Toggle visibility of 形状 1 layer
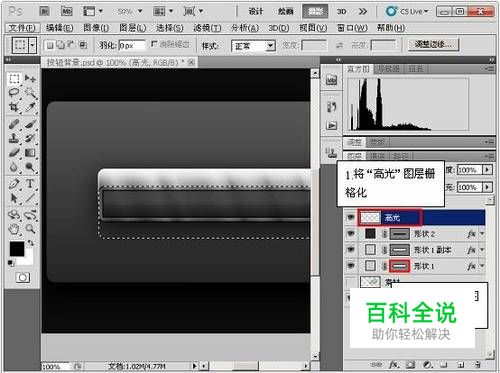500x373 pixels. pyautogui.click(x=351, y=266)
